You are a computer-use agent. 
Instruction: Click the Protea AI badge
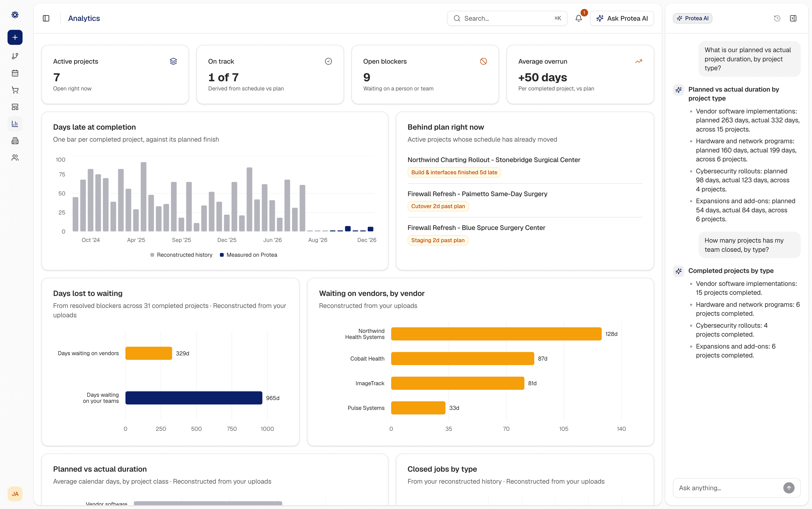point(692,18)
